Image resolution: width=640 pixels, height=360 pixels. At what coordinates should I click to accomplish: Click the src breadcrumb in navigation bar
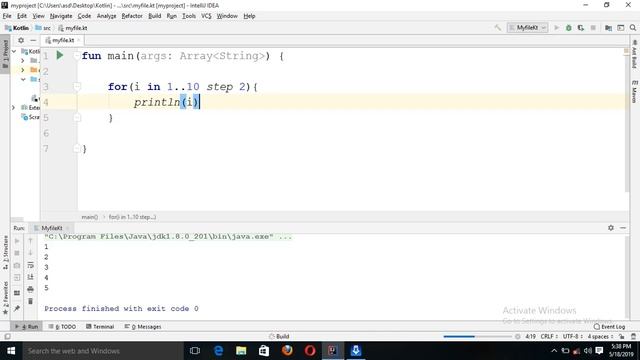tap(43, 28)
